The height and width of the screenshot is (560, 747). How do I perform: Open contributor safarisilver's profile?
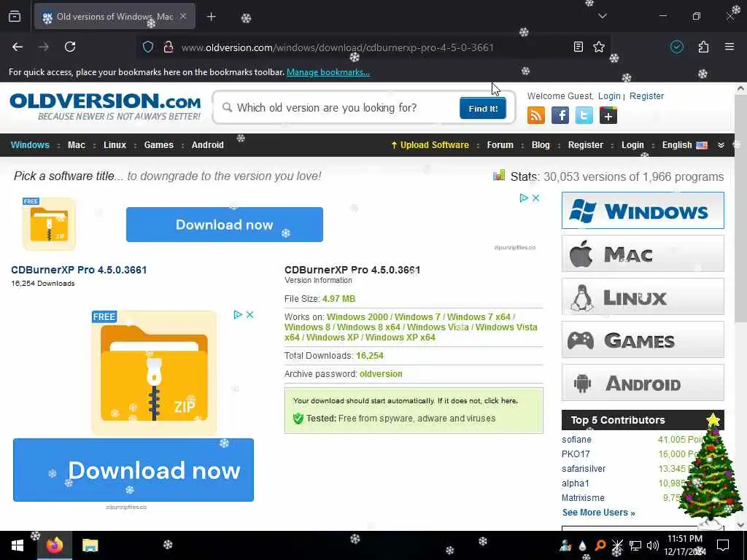(x=584, y=468)
